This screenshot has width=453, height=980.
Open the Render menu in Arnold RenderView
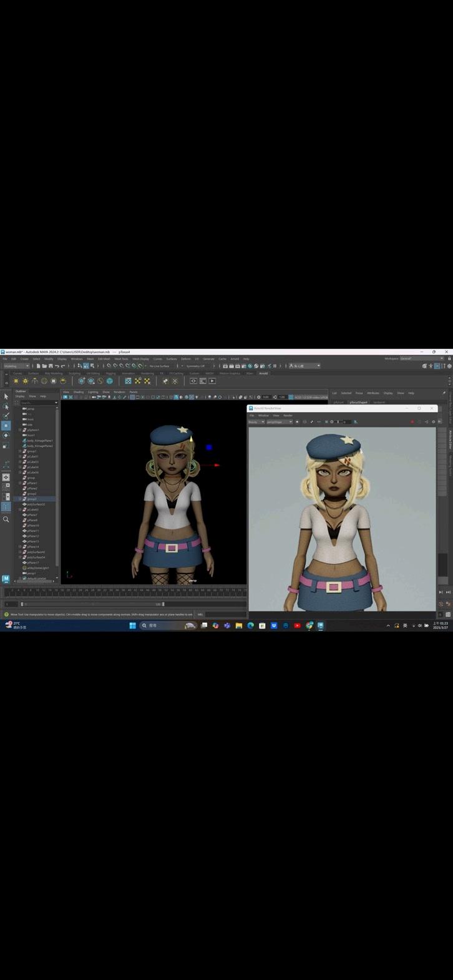(x=288, y=415)
